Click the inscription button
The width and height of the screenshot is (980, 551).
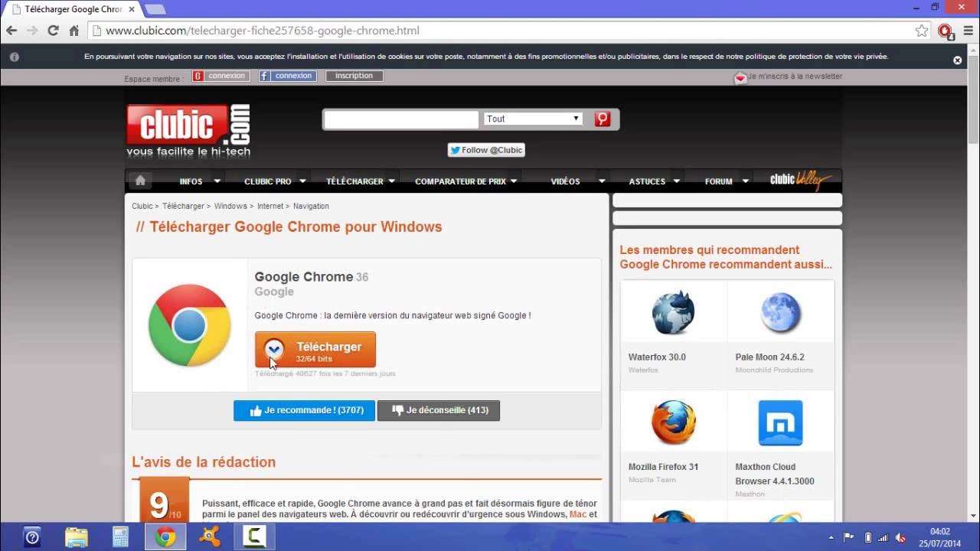[x=354, y=76]
